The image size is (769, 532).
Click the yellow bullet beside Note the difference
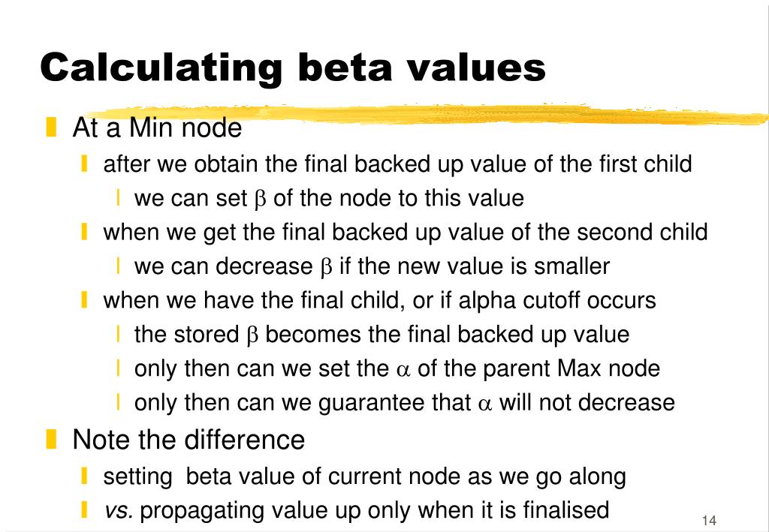click(51, 439)
